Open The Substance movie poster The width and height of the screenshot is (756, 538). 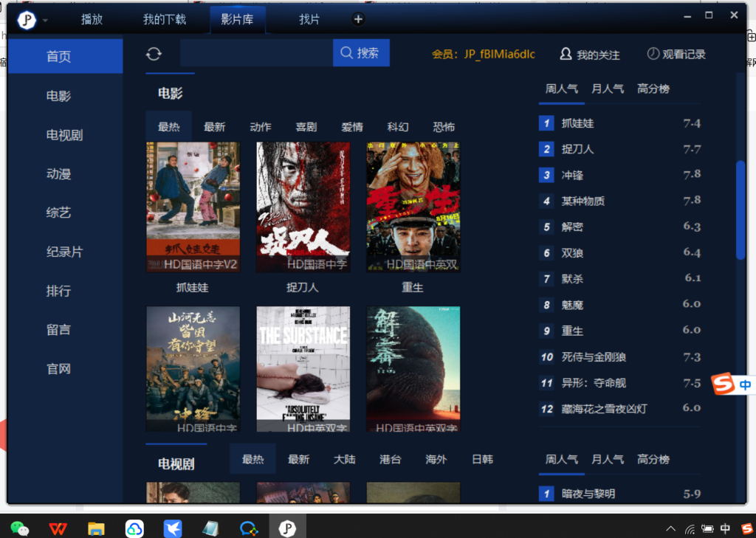click(303, 369)
